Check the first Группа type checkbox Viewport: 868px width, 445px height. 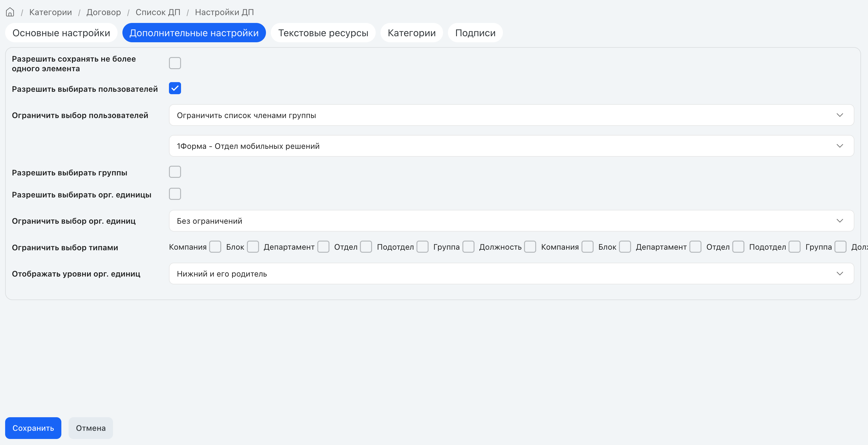click(468, 247)
